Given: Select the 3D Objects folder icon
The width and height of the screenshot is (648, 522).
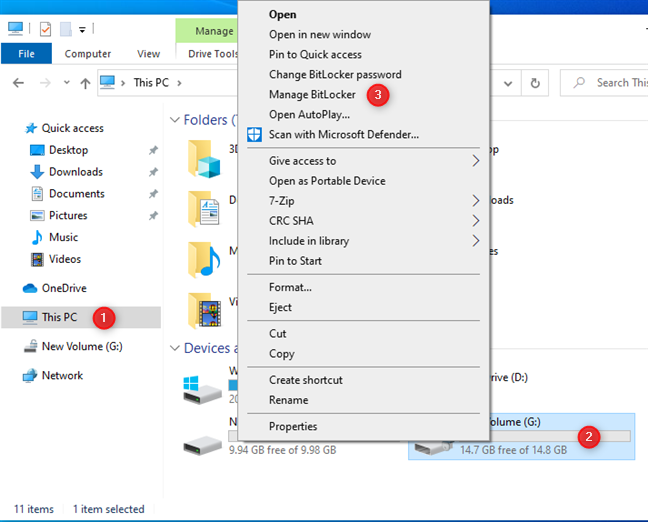Looking at the screenshot, I should [x=204, y=159].
